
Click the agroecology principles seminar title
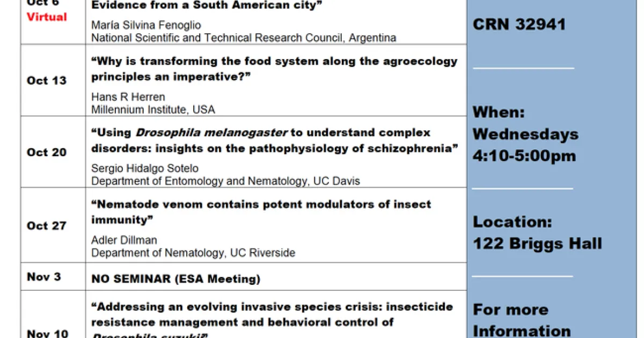[x=274, y=69]
